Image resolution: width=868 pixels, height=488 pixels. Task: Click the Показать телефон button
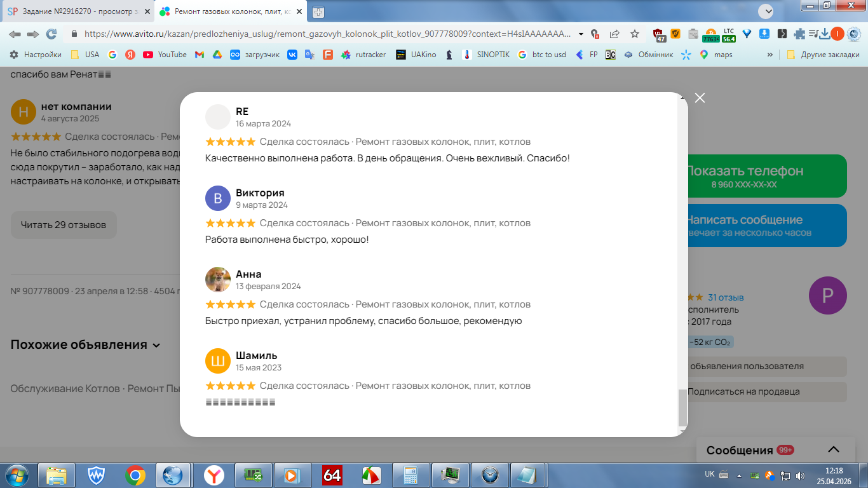pyautogui.click(x=767, y=176)
